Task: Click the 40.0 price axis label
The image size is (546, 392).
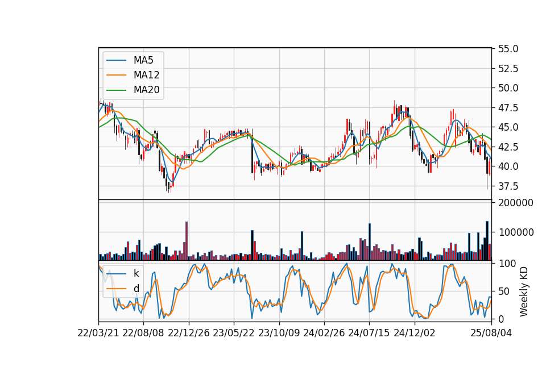Action: click(508, 166)
